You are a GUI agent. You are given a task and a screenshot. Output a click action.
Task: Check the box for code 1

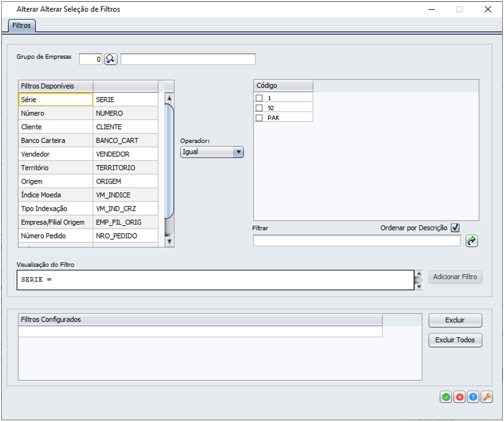tap(259, 98)
